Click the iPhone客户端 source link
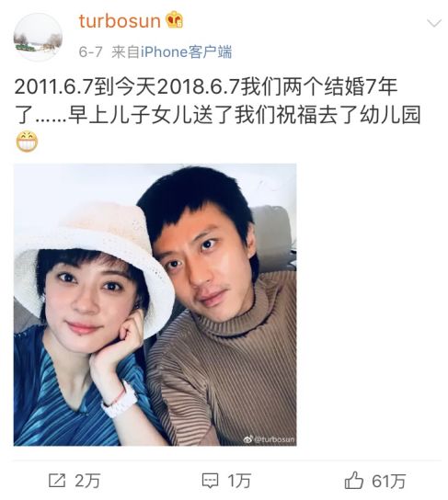Image resolution: width=448 pixels, height=500 pixels. pyautogui.click(x=187, y=52)
